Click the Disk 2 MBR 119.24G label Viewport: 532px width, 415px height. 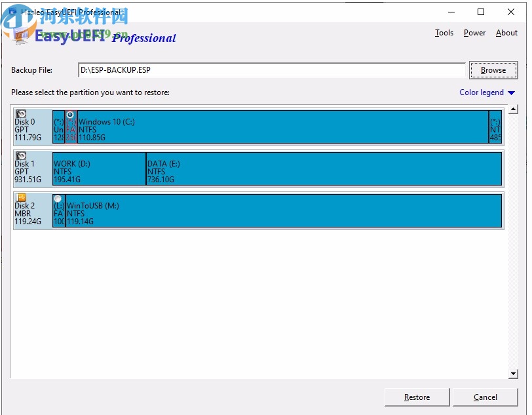(x=28, y=214)
